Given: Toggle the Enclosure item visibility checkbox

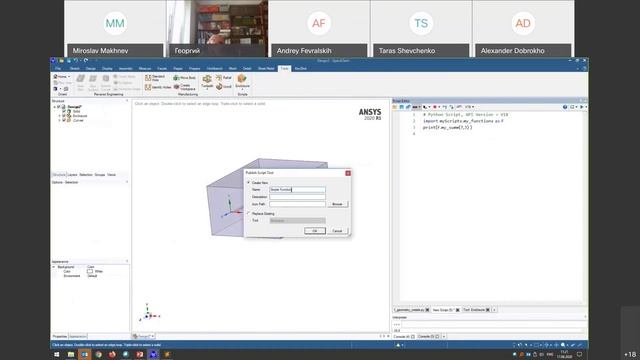Looking at the screenshot, I should coord(64,116).
